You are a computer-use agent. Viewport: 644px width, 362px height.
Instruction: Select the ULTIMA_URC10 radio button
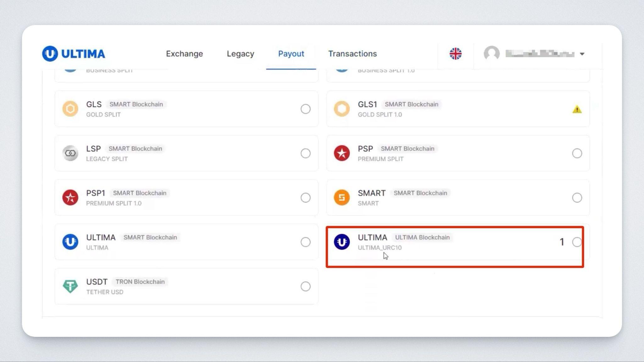click(577, 242)
